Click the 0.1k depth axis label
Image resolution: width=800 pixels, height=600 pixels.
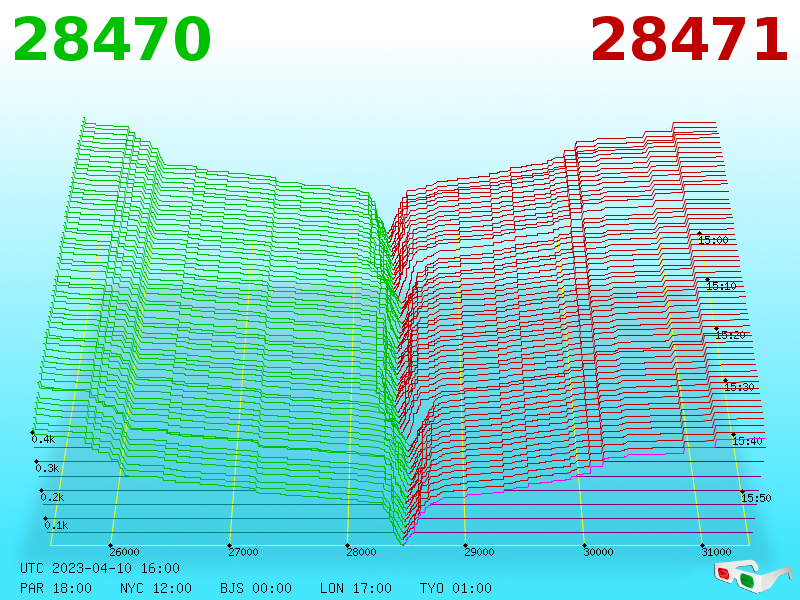tap(56, 525)
